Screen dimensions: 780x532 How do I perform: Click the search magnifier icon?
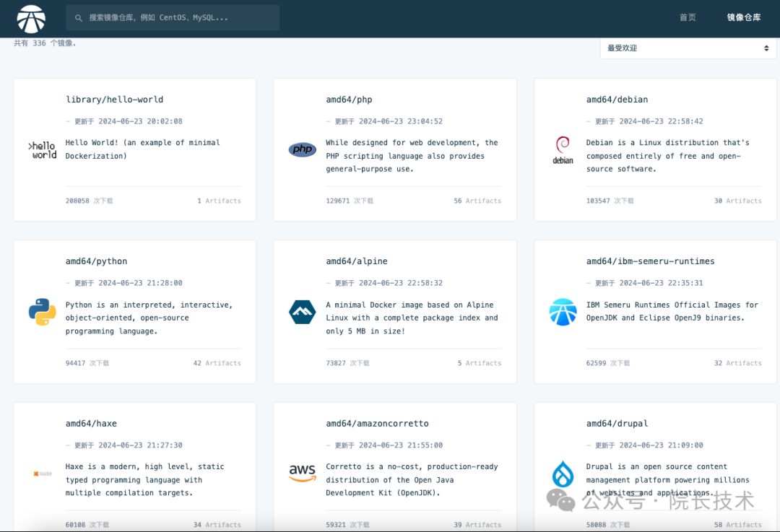(x=79, y=18)
